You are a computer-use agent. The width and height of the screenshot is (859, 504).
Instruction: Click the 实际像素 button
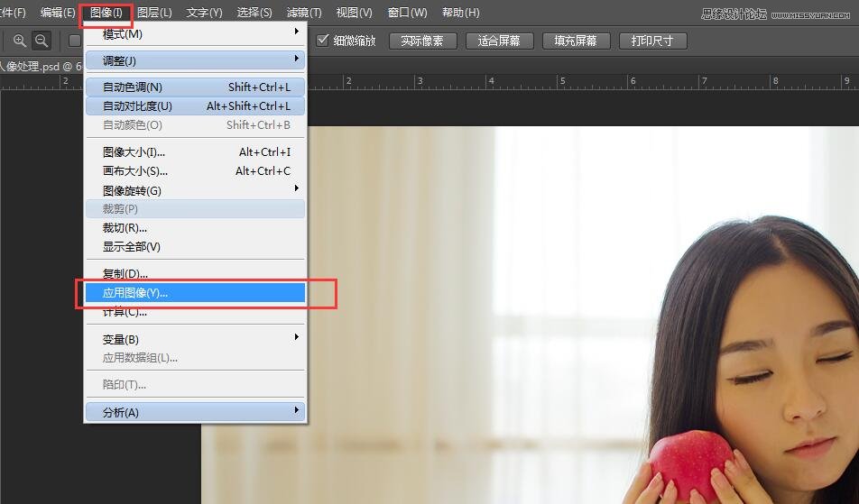[x=422, y=41]
